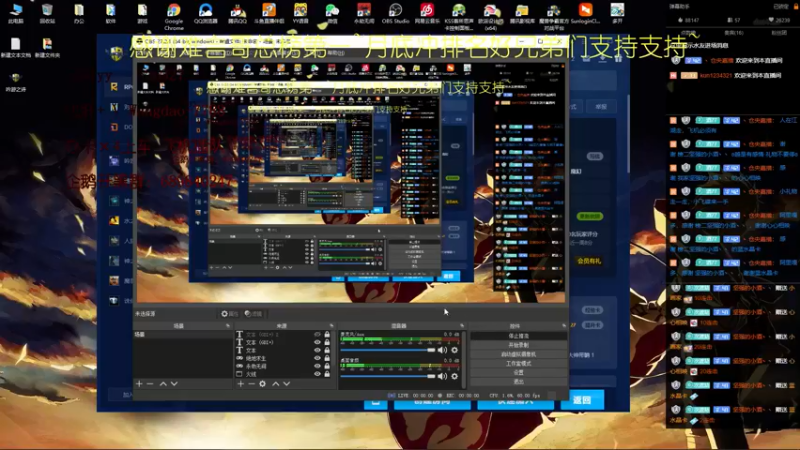Open OBS Studio desktop icon
This screenshot has width=800, height=450.
click(x=395, y=14)
